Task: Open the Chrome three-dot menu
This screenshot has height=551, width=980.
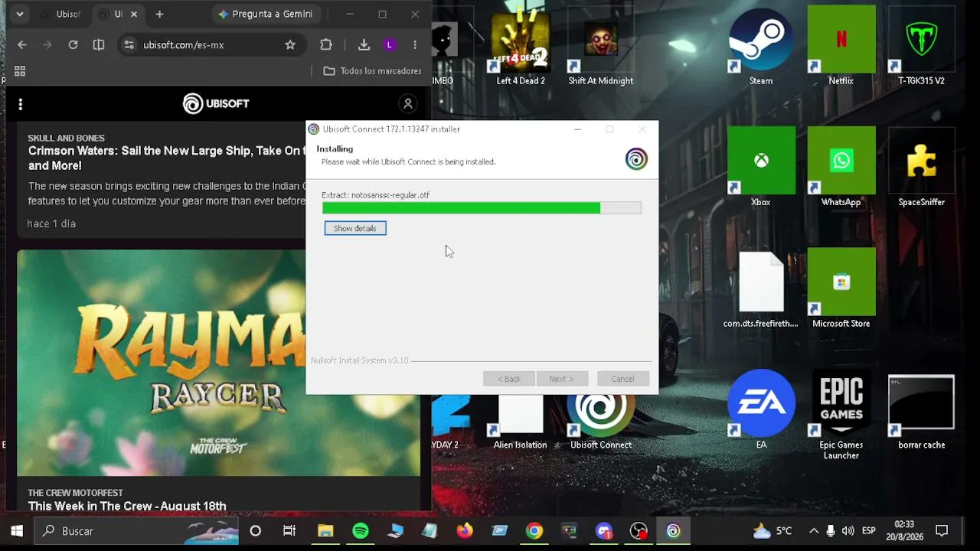Action: (415, 45)
